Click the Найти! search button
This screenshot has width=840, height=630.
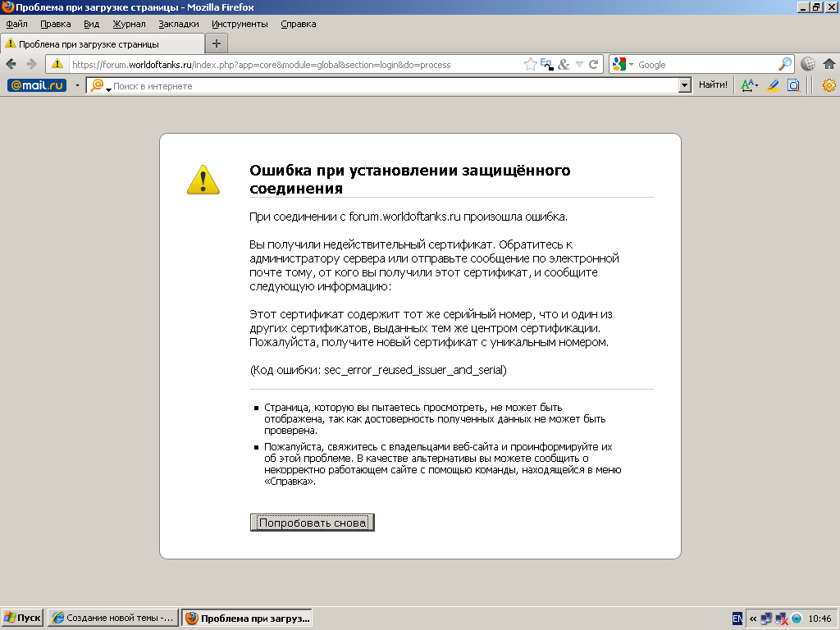(x=713, y=84)
